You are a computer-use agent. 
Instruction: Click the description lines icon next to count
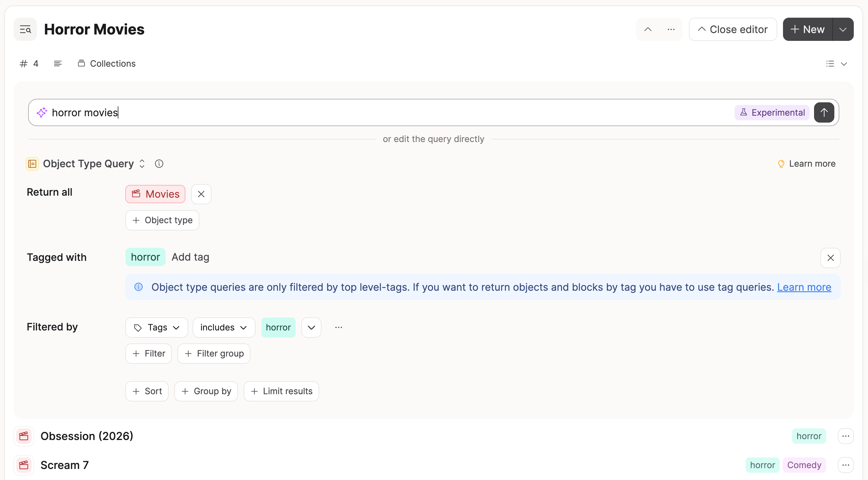point(58,63)
